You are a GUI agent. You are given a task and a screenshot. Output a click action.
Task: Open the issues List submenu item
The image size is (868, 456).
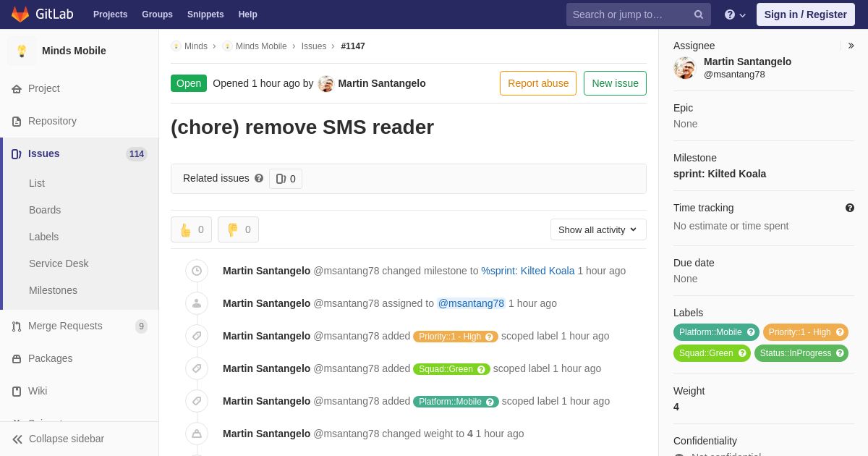point(37,183)
